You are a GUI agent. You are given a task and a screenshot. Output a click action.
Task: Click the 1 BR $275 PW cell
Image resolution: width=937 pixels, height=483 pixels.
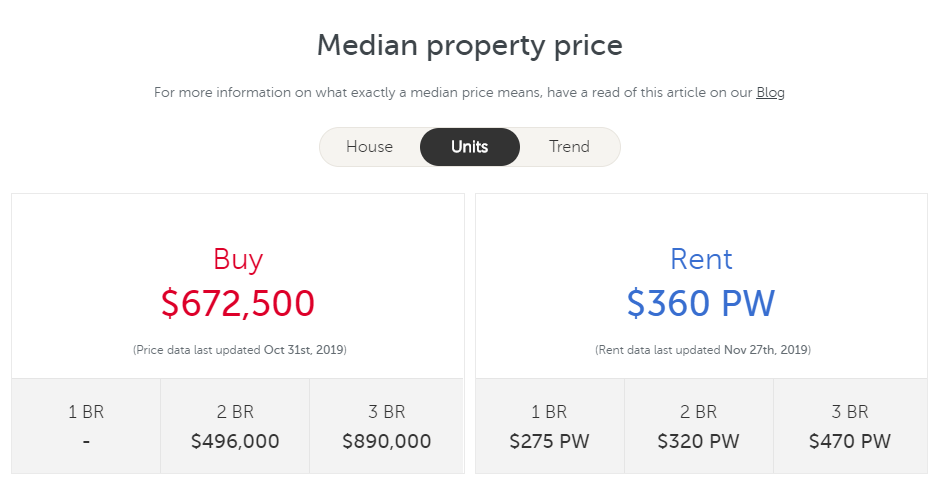550,426
